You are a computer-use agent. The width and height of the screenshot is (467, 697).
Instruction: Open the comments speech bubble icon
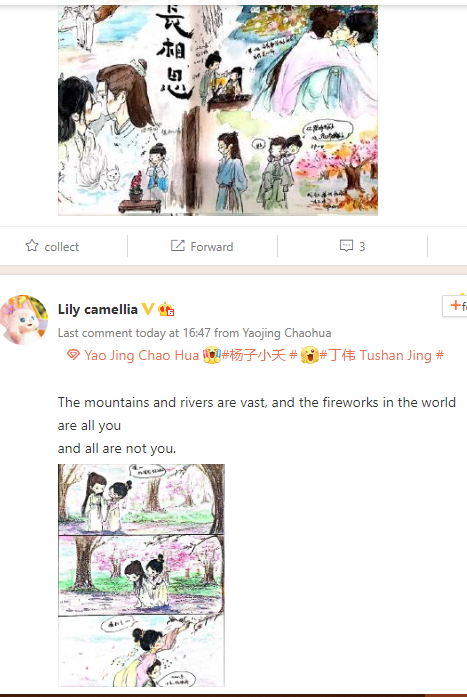pos(346,246)
